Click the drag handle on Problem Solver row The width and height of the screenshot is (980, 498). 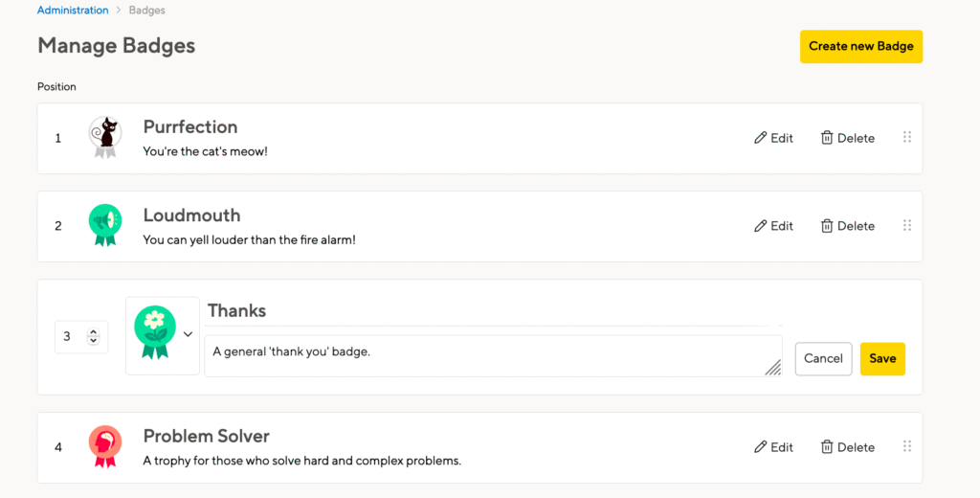pyautogui.click(x=907, y=446)
